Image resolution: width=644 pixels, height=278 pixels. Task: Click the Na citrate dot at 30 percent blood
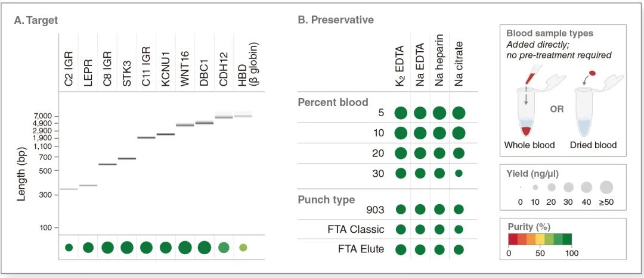[458, 173]
